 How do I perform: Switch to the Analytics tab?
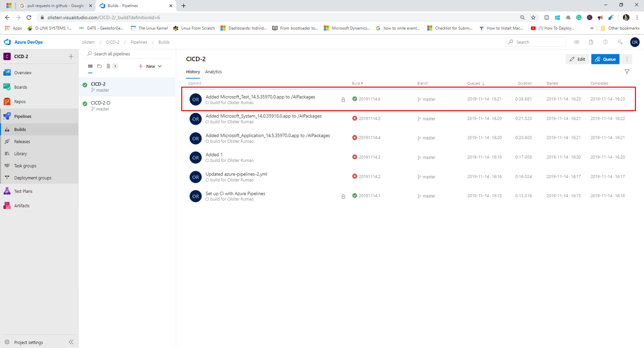[213, 72]
